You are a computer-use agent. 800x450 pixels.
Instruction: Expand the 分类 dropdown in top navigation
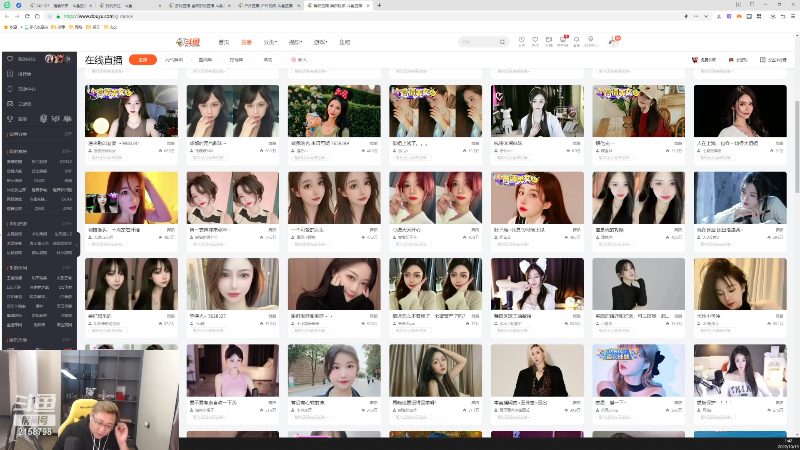(x=270, y=42)
